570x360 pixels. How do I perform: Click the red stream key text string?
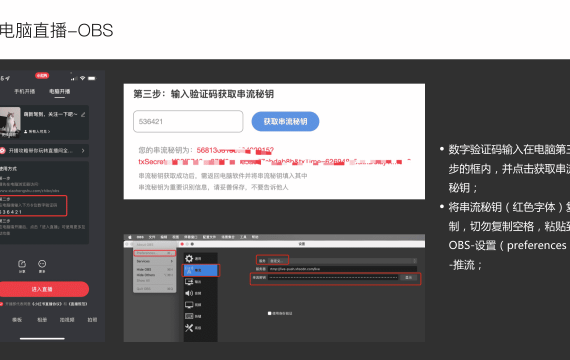(275, 156)
